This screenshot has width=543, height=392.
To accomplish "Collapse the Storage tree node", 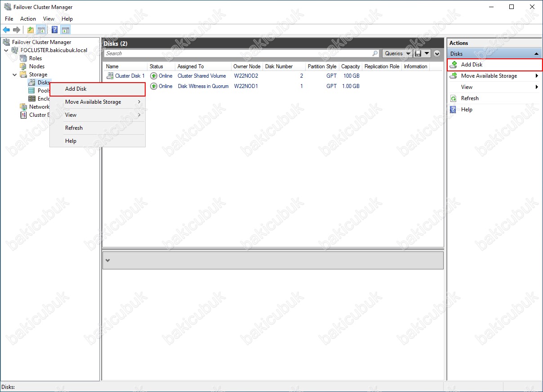I will tap(15, 75).
